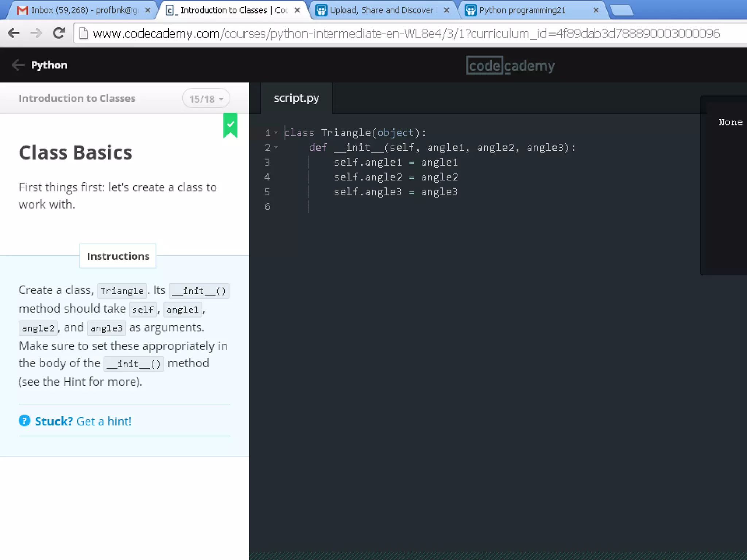This screenshot has width=747, height=560.
Task: Click the Gmail tab favicon
Action: point(22,10)
